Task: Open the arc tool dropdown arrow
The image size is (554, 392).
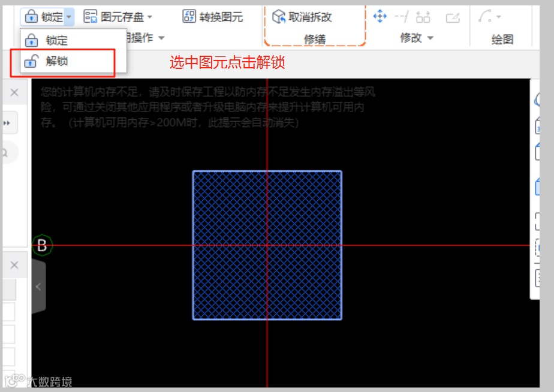Action: [x=498, y=17]
